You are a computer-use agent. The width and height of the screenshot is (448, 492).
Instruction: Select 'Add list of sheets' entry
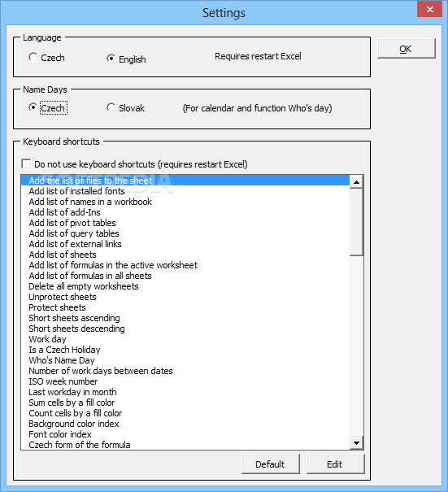(185, 255)
